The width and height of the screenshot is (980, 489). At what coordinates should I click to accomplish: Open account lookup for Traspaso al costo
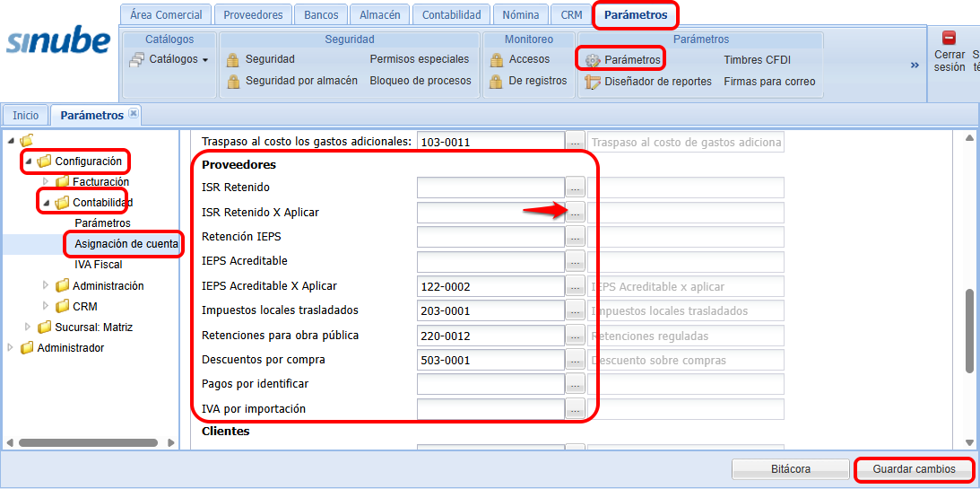tap(575, 142)
